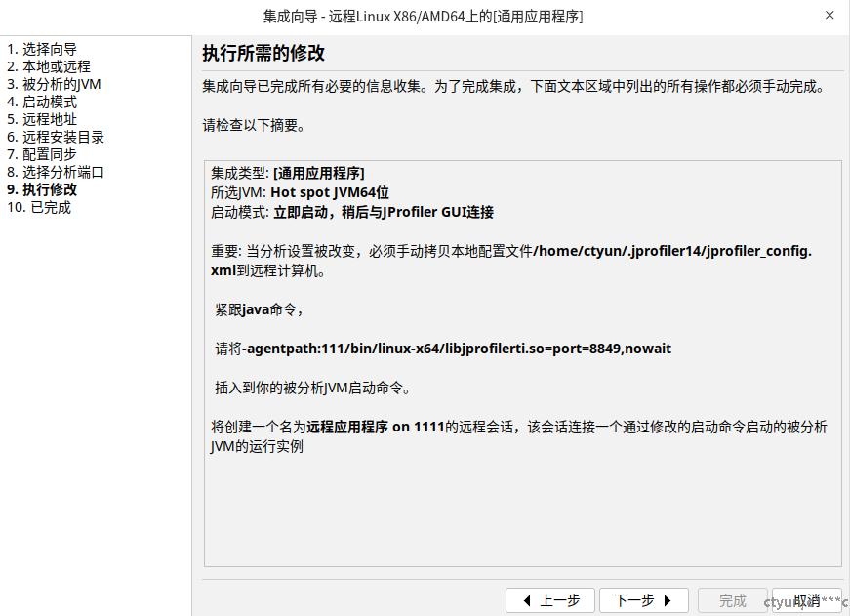Click the 紧跟java命令 line
This screenshot has width=850, height=616.
tap(259, 309)
